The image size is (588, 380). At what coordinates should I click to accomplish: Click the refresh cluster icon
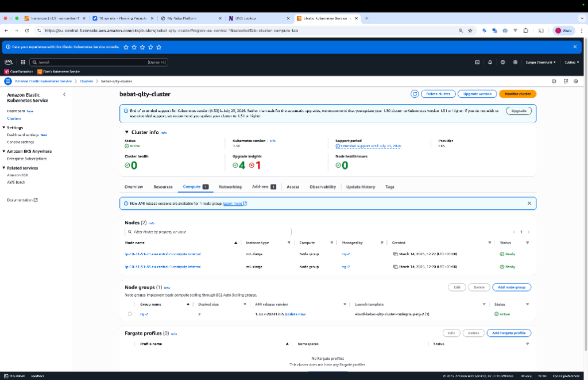(x=415, y=94)
